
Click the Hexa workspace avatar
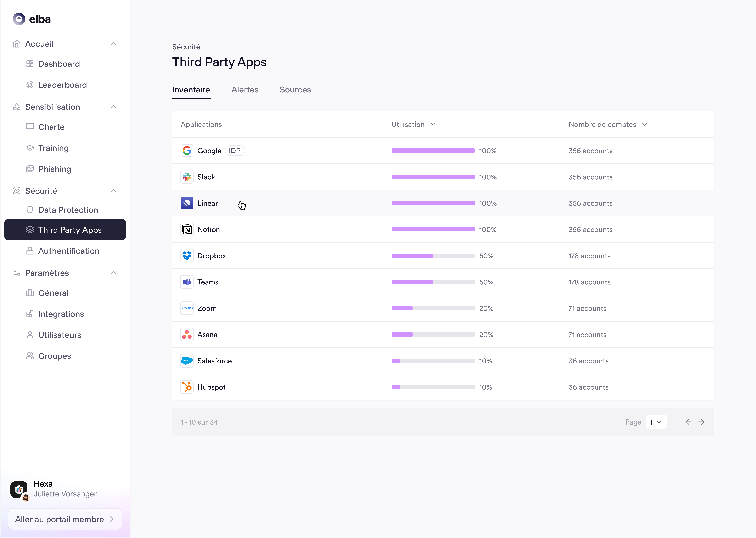pos(19,490)
